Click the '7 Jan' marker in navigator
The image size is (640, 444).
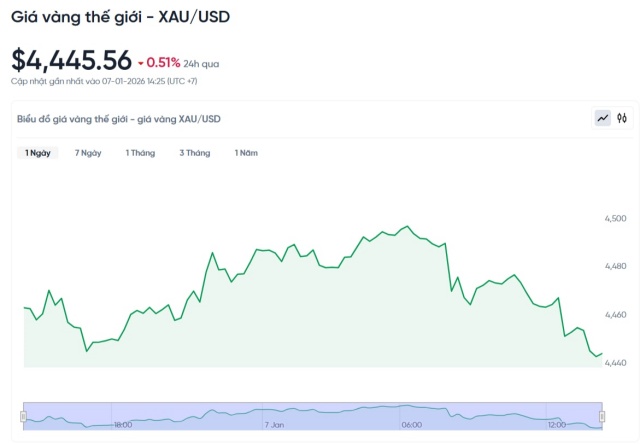pyautogui.click(x=274, y=424)
